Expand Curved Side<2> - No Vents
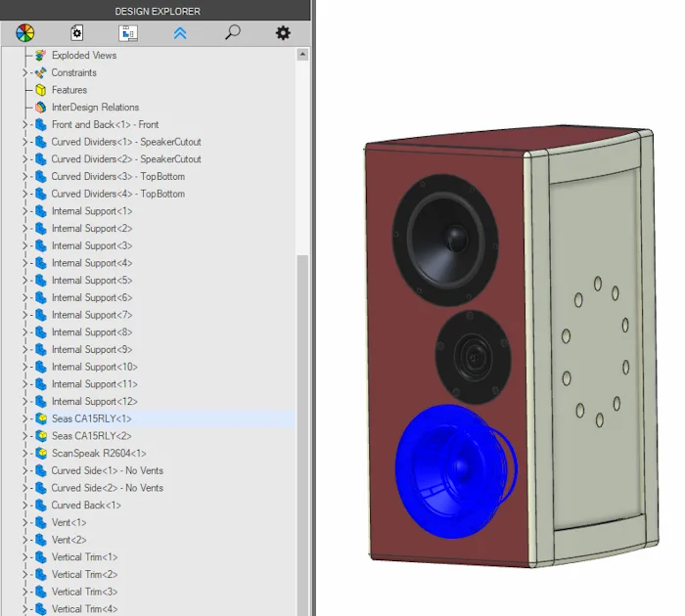Screen dimensions: 685x616 (x=24, y=488)
